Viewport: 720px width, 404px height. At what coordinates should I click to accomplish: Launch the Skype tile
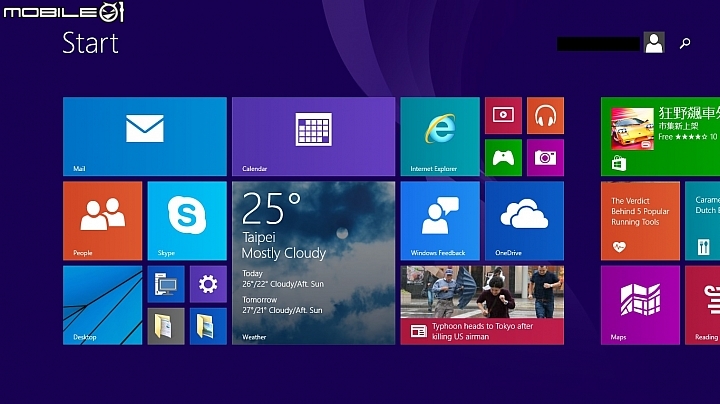[x=187, y=221]
